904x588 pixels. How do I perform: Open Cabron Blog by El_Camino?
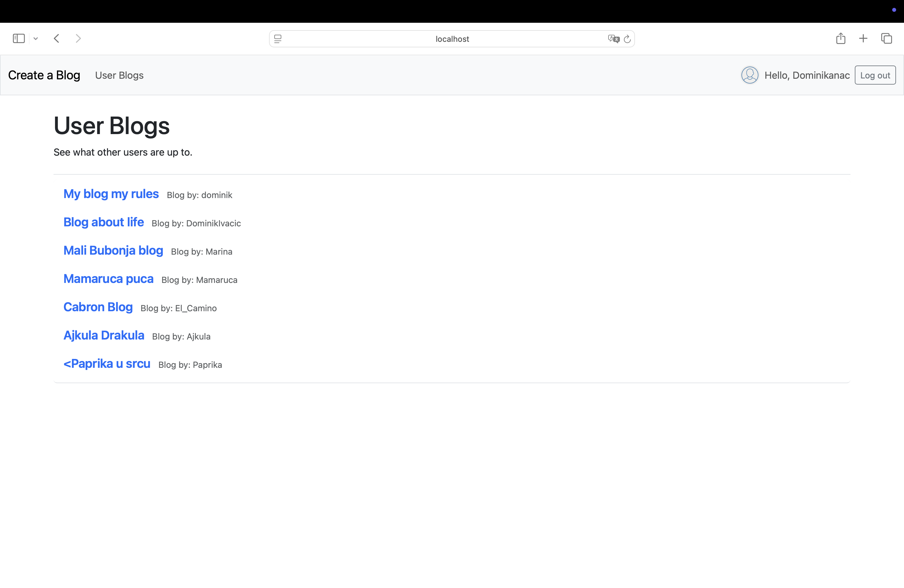pos(97,307)
